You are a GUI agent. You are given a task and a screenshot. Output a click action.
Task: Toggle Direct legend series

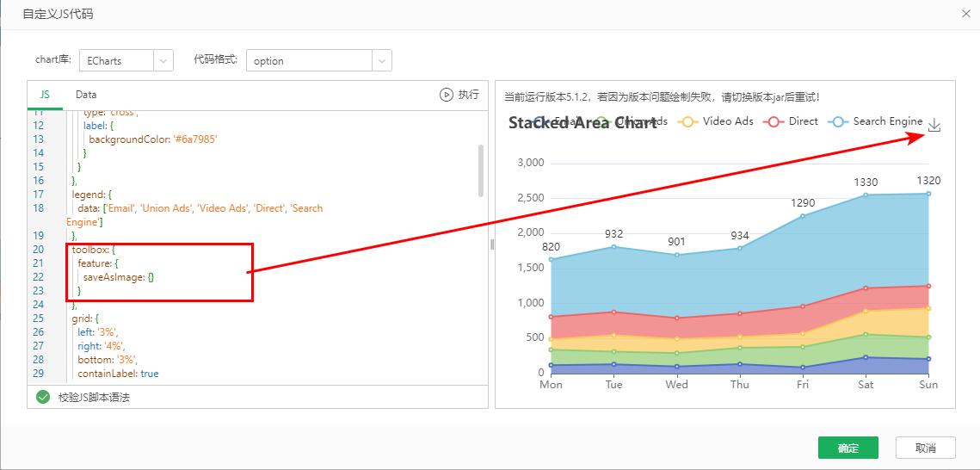tap(792, 121)
